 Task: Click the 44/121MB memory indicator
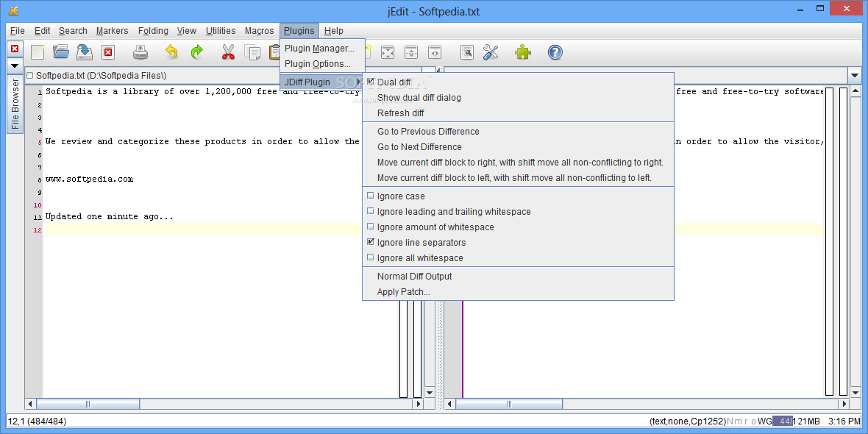[x=797, y=421]
